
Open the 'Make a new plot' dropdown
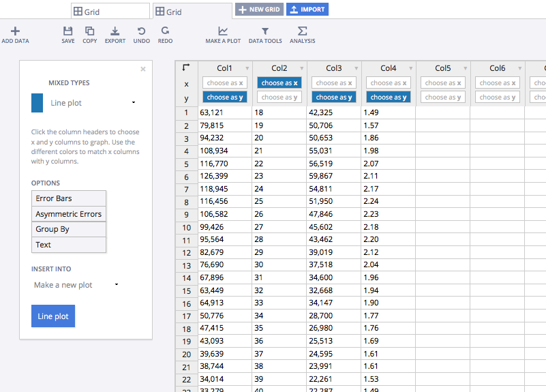click(117, 285)
